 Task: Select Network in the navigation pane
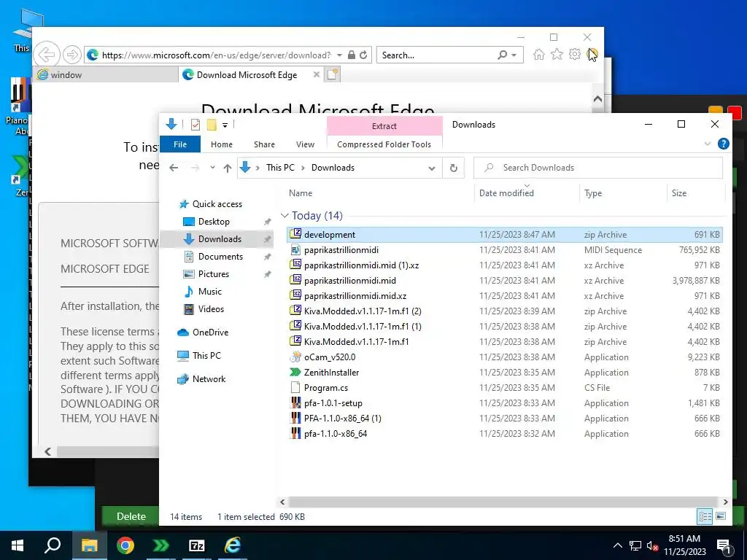click(x=209, y=379)
